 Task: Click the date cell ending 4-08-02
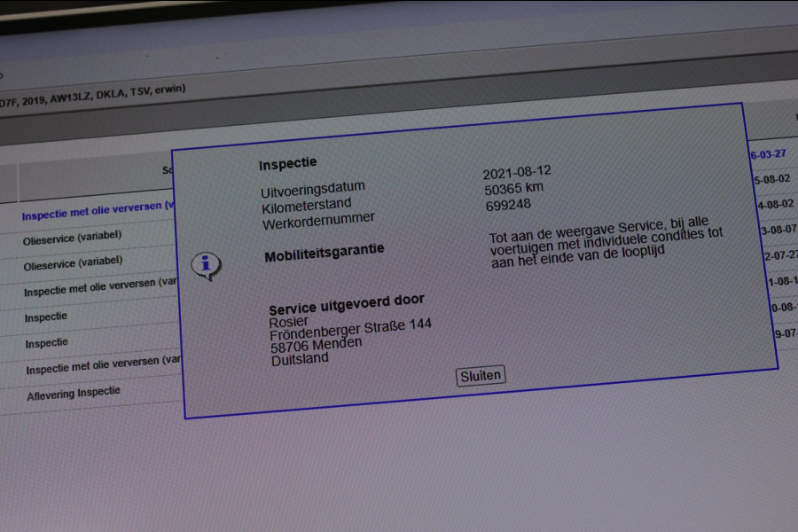[774, 204]
